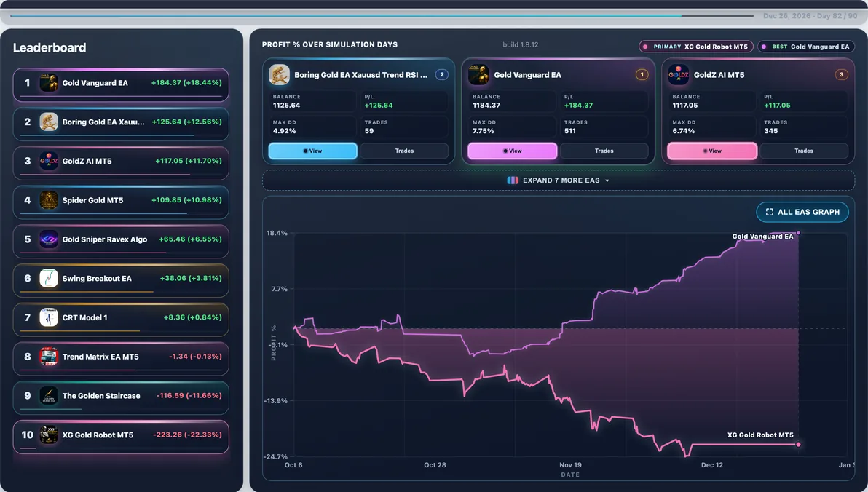Toggle View on the GoldZ AI MT5 card

coord(712,151)
